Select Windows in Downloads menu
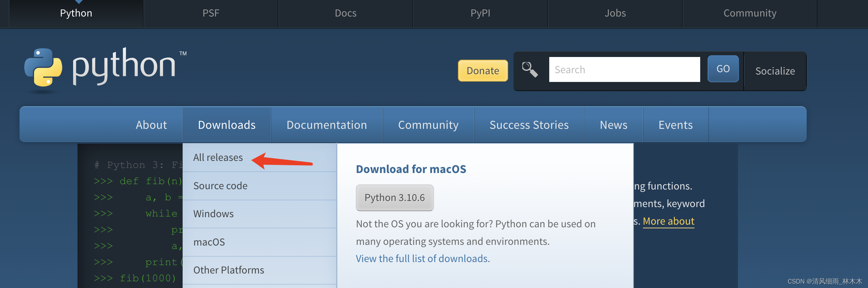Image resolution: width=868 pixels, height=288 pixels. 213,214
